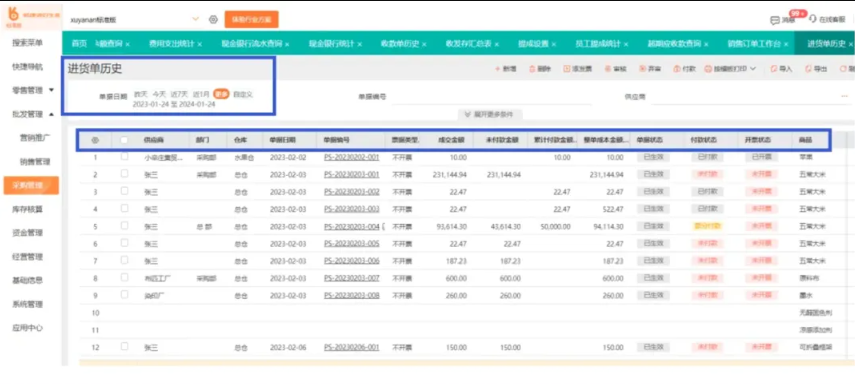This screenshot has height=384, width=855.
Task: Select the 更多 date range option
Action: pyautogui.click(x=221, y=94)
